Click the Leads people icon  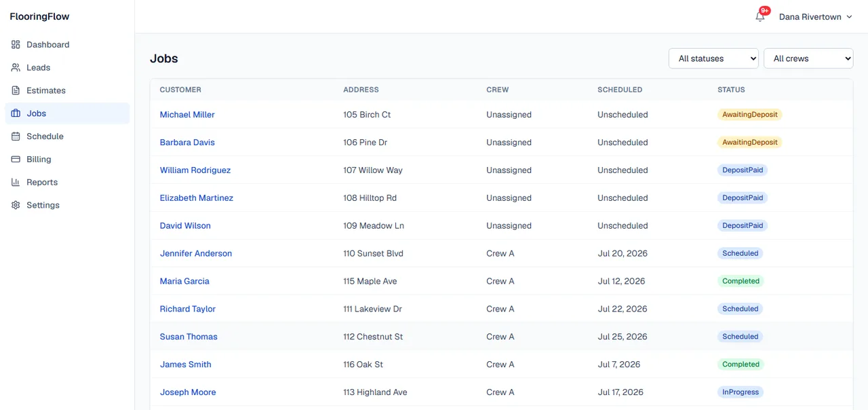[x=16, y=68]
